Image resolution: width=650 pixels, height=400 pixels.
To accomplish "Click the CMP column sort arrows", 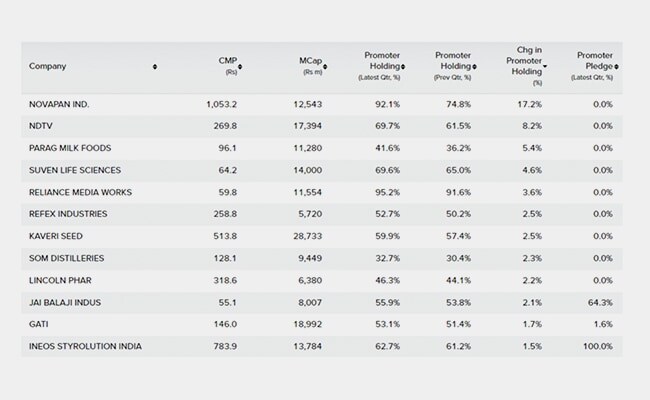I will pyautogui.click(x=241, y=67).
